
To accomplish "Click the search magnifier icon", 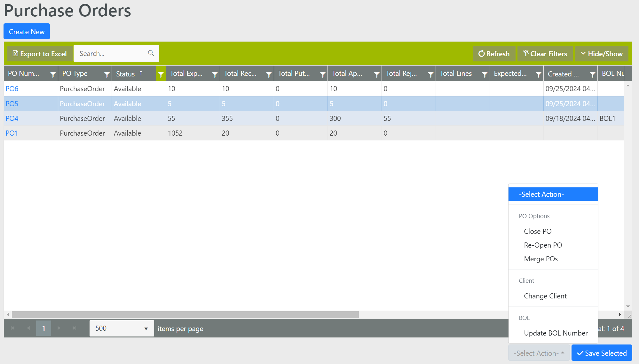I will tap(151, 53).
